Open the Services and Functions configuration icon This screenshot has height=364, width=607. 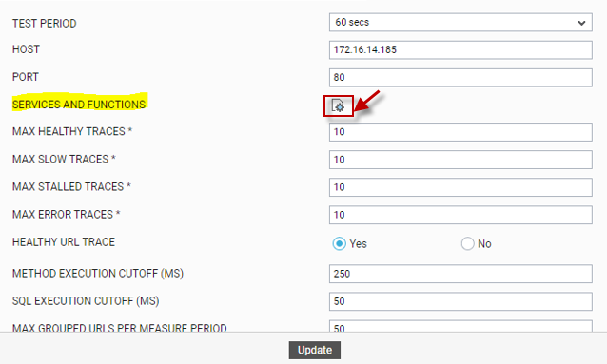pyautogui.click(x=338, y=105)
